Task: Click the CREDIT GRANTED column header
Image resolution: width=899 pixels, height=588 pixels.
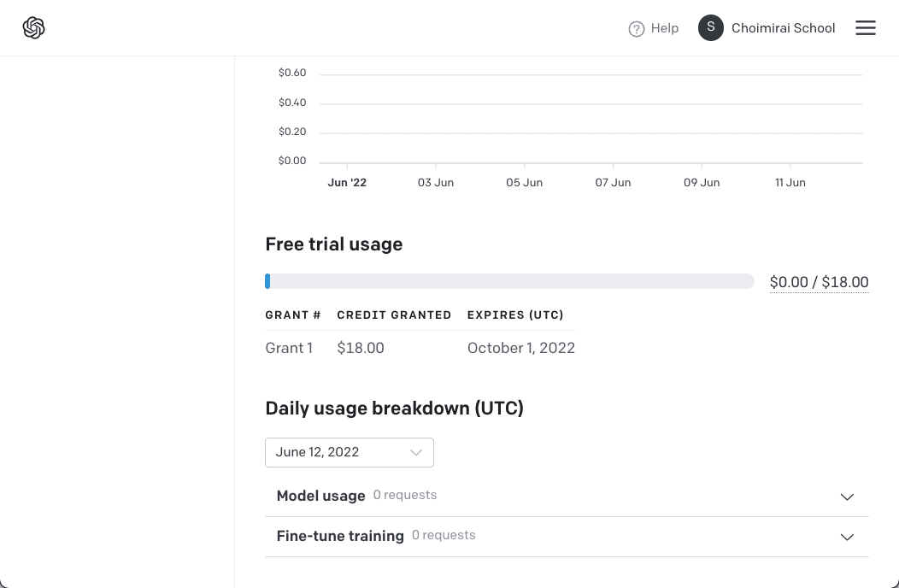Action: point(394,315)
